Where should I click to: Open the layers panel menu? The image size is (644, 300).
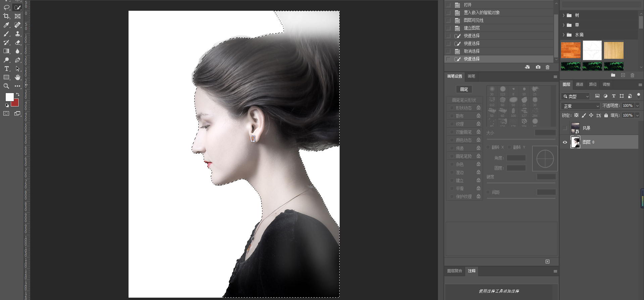coord(640,85)
